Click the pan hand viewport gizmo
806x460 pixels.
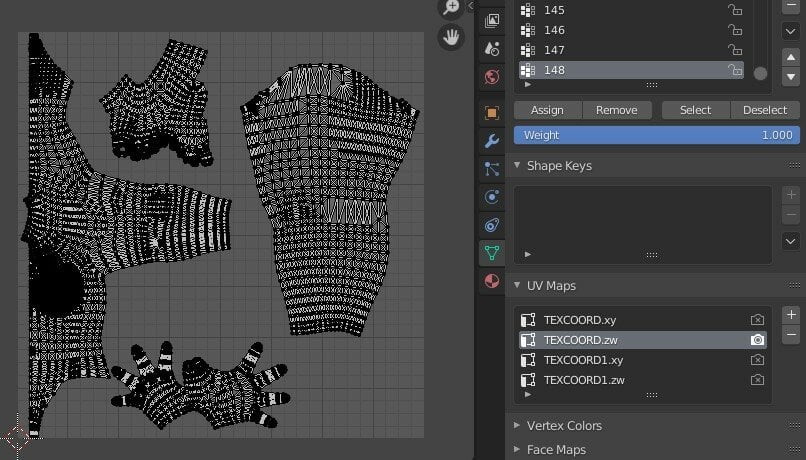[x=451, y=37]
